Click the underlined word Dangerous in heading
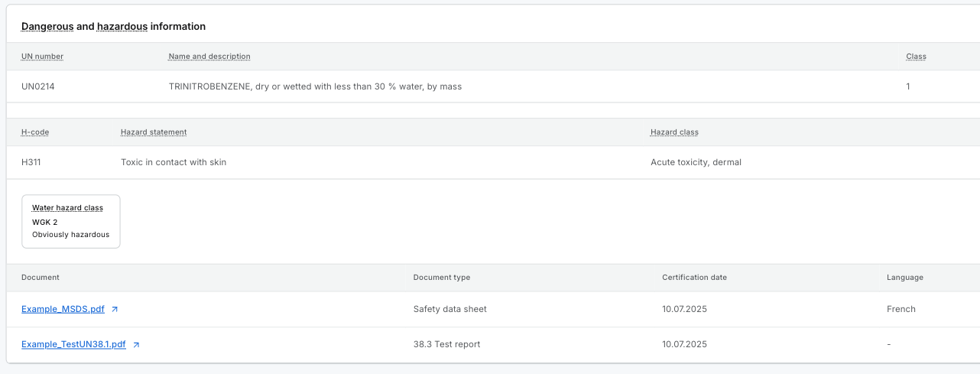This screenshot has width=980, height=374. click(x=47, y=26)
